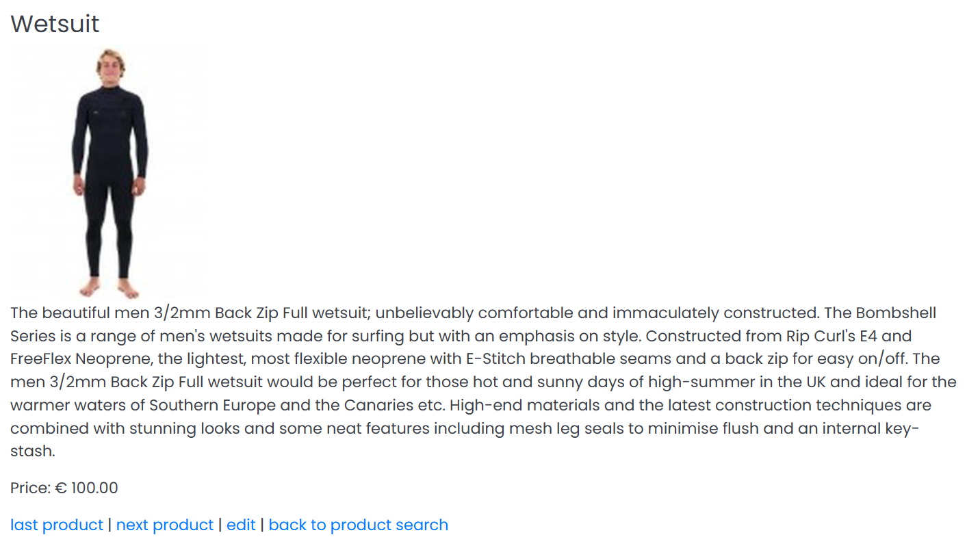The height and width of the screenshot is (537, 980).
Task: Click the wetsuit product photo
Action: click(109, 172)
